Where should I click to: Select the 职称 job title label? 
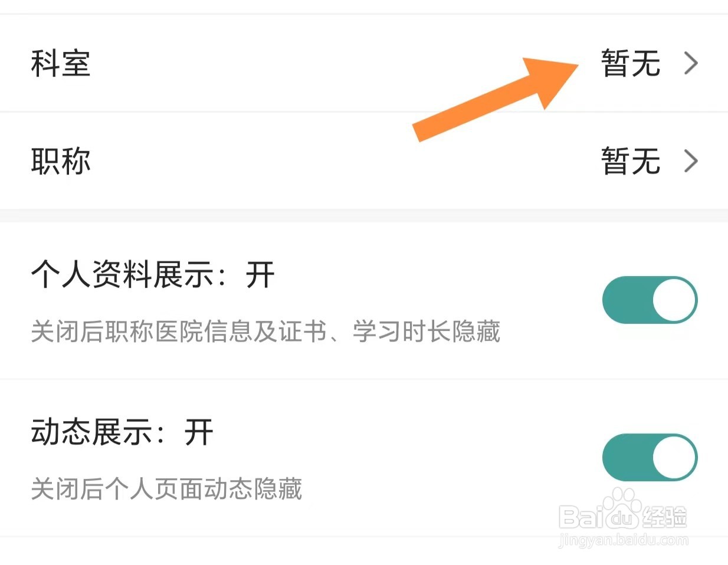click(x=60, y=161)
